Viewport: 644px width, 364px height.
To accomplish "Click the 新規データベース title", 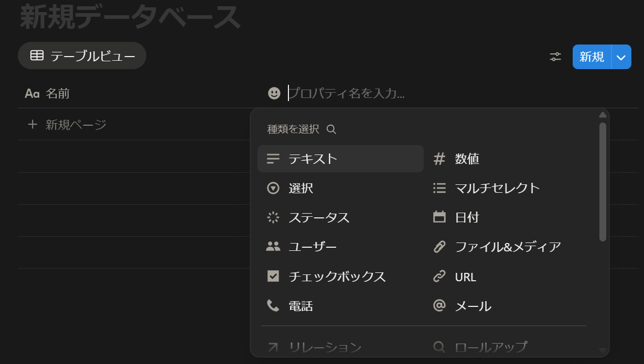I will 130,17.
